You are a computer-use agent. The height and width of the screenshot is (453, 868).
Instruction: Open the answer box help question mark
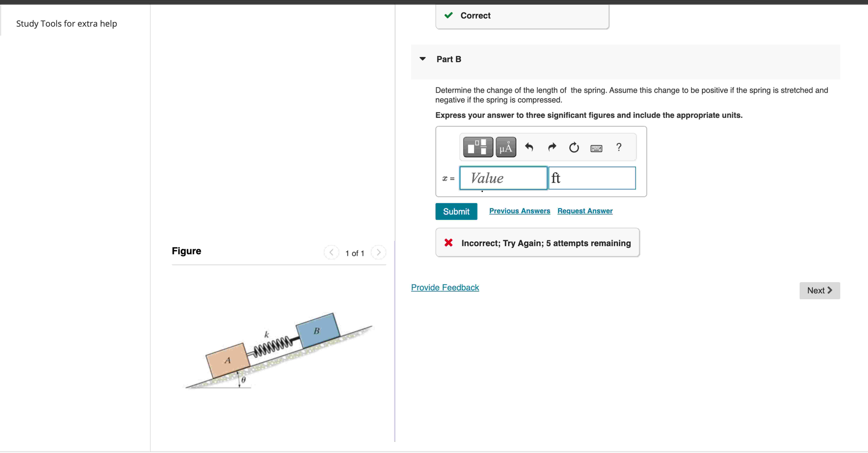tap(619, 147)
